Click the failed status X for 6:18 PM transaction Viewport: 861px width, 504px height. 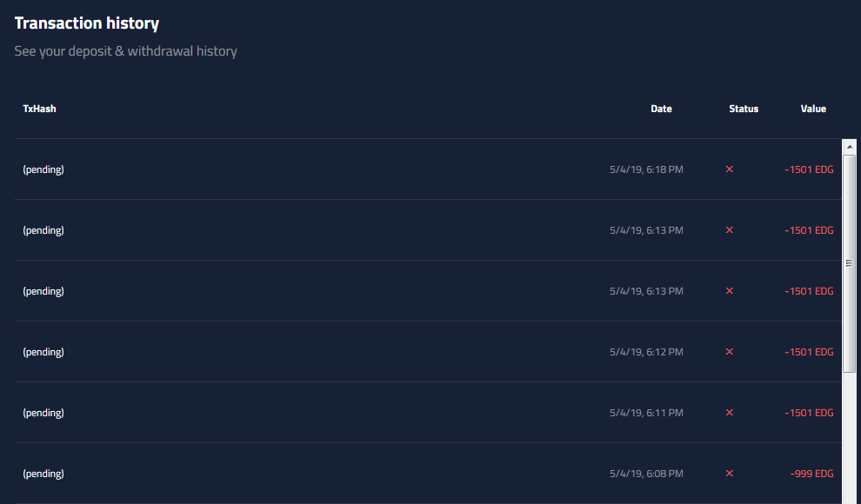point(729,169)
